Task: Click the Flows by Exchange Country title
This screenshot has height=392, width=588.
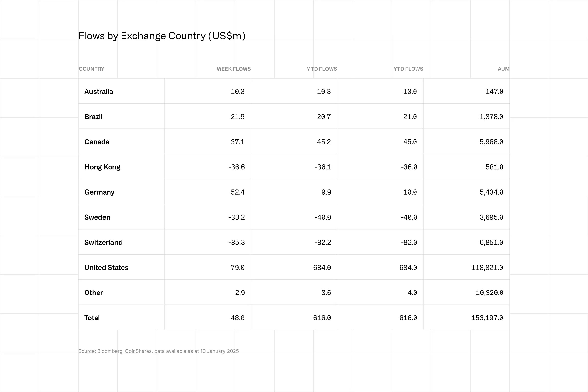Action: [x=162, y=36]
